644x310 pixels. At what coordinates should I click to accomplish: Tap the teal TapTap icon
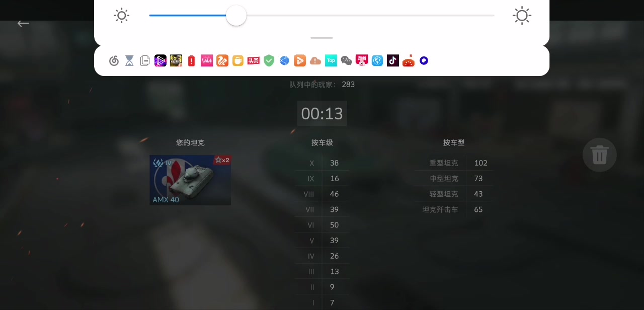331,61
